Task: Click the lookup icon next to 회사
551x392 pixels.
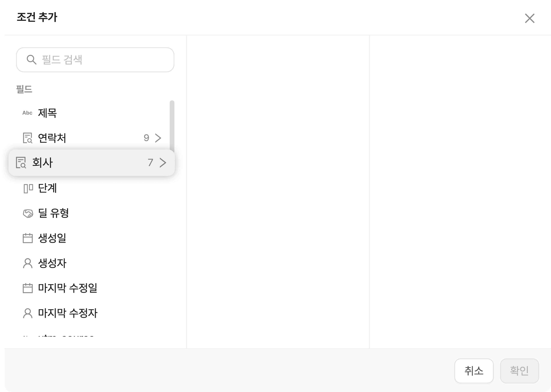Action: pos(21,163)
